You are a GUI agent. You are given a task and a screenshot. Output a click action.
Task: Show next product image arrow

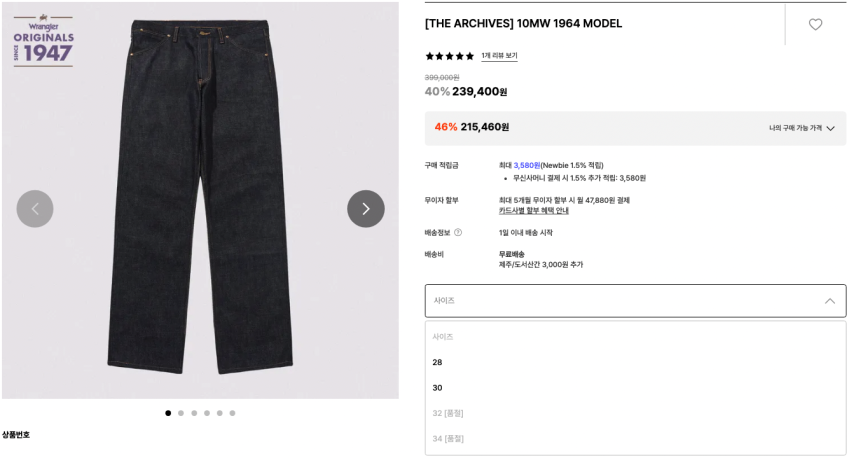click(366, 208)
